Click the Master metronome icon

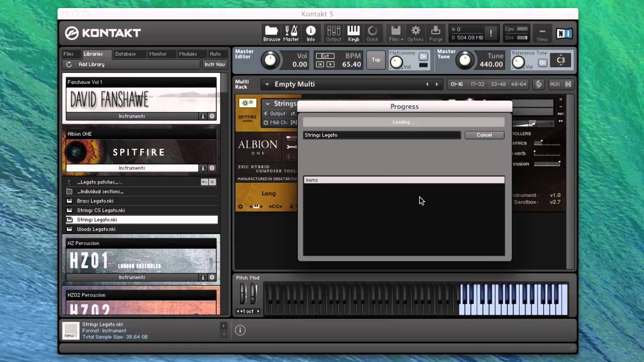[x=291, y=34]
